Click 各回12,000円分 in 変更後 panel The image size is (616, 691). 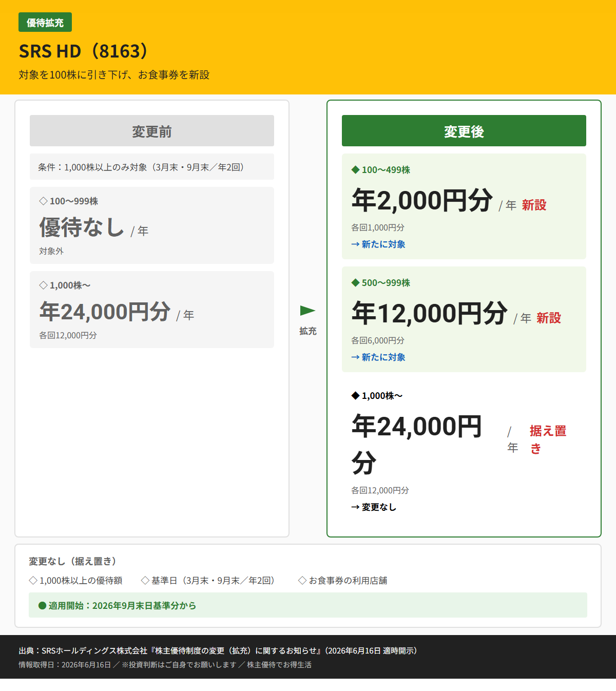(380, 490)
